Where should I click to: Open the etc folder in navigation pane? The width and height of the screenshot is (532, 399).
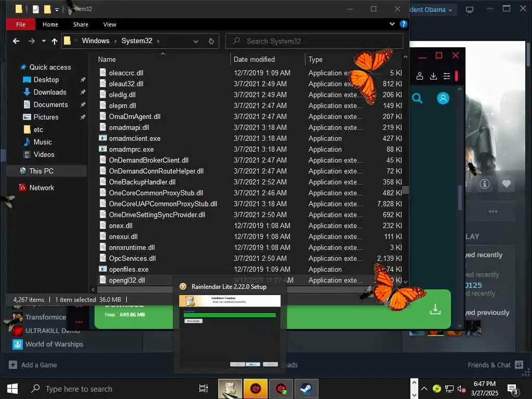[x=38, y=129]
